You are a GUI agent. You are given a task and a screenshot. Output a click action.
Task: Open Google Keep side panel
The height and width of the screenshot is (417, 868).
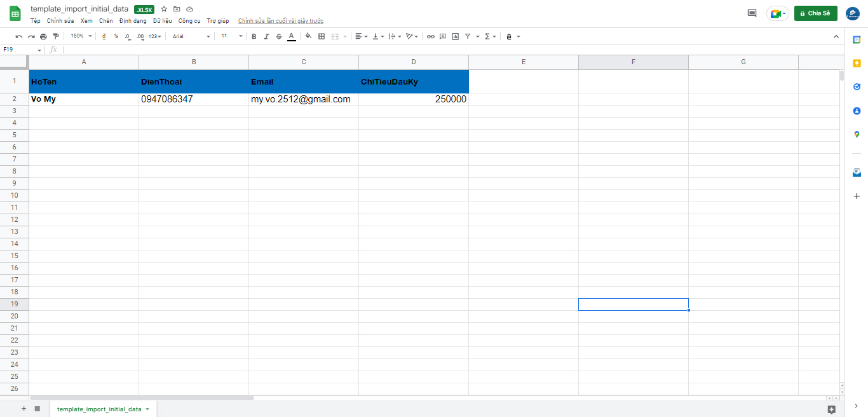pyautogui.click(x=857, y=63)
